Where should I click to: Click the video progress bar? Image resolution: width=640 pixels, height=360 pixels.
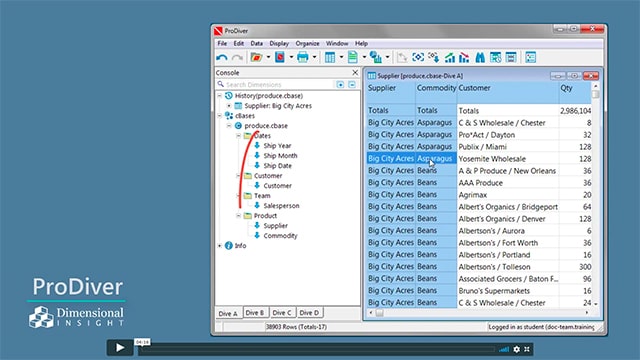pos(316,350)
